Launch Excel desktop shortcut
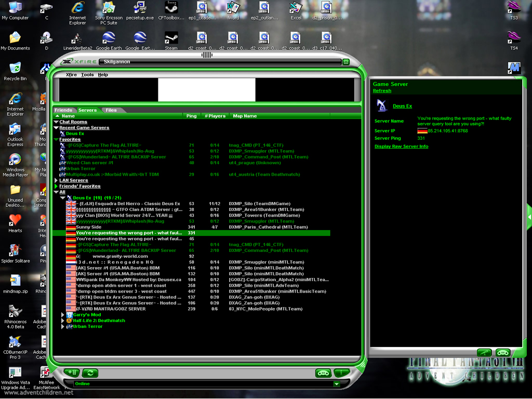 pyautogui.click(x=296, y=10)
